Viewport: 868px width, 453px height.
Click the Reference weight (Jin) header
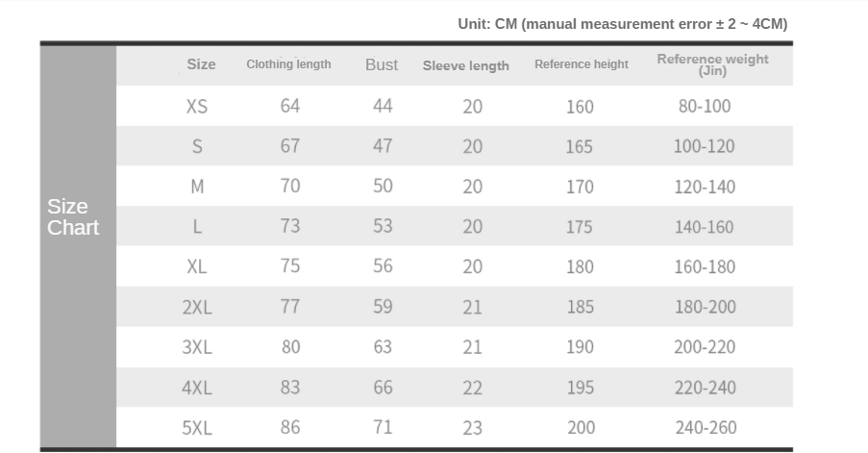pyautogui.click(x=712, y=64)
